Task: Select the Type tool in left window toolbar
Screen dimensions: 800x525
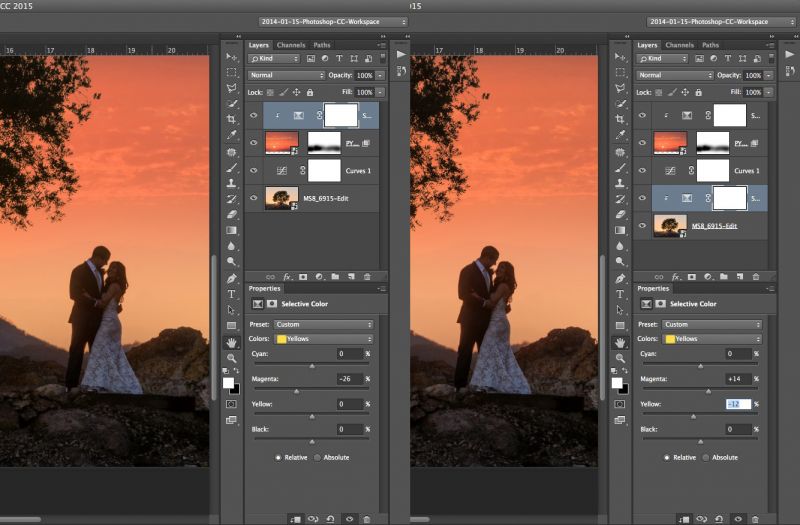Action: pyautogui.click(x=231, y=294)
